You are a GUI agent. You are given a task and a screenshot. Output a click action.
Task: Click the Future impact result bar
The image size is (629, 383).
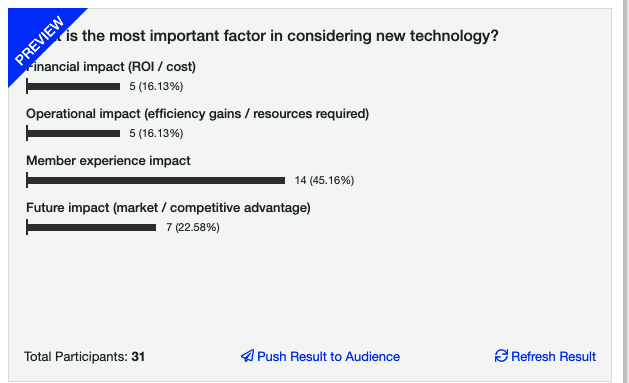(x=91, y=227)
